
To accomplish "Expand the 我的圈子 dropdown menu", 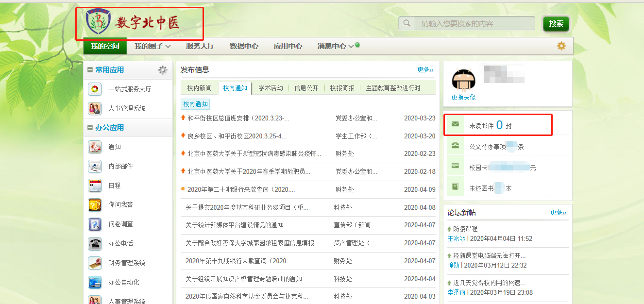I will pos(153,46).
